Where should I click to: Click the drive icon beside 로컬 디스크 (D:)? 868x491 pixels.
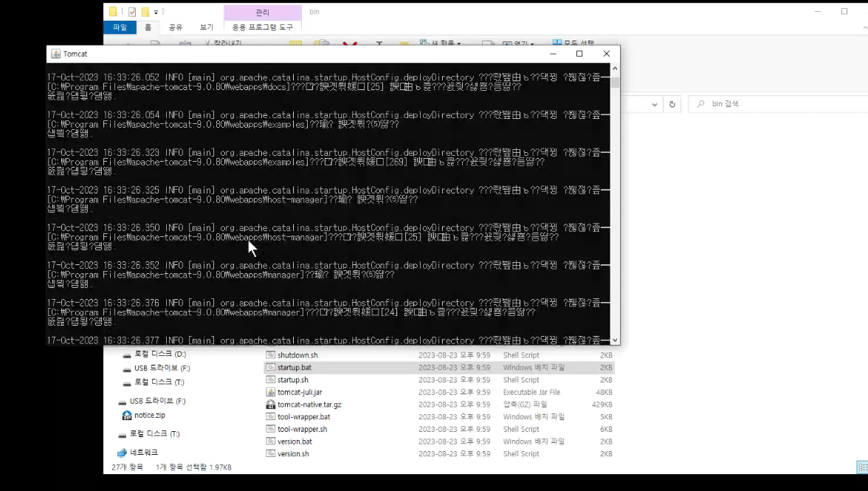click(127, 354)
